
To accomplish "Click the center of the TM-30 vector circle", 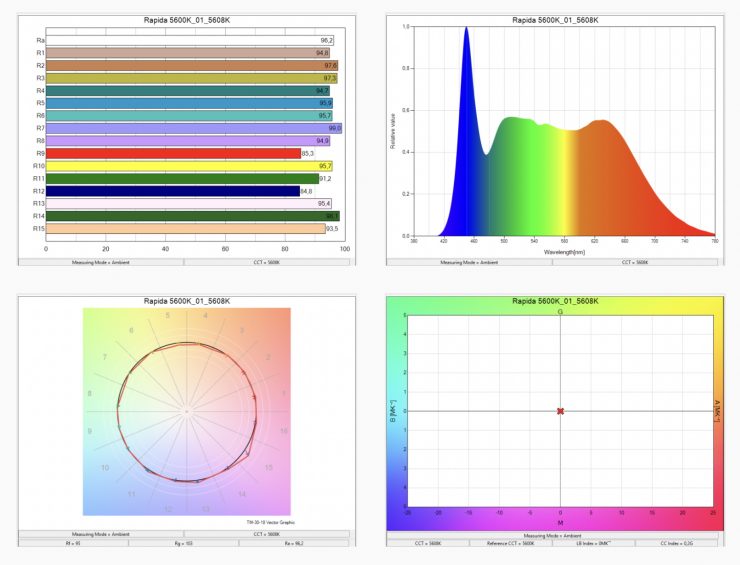I will tap(186, 411).
